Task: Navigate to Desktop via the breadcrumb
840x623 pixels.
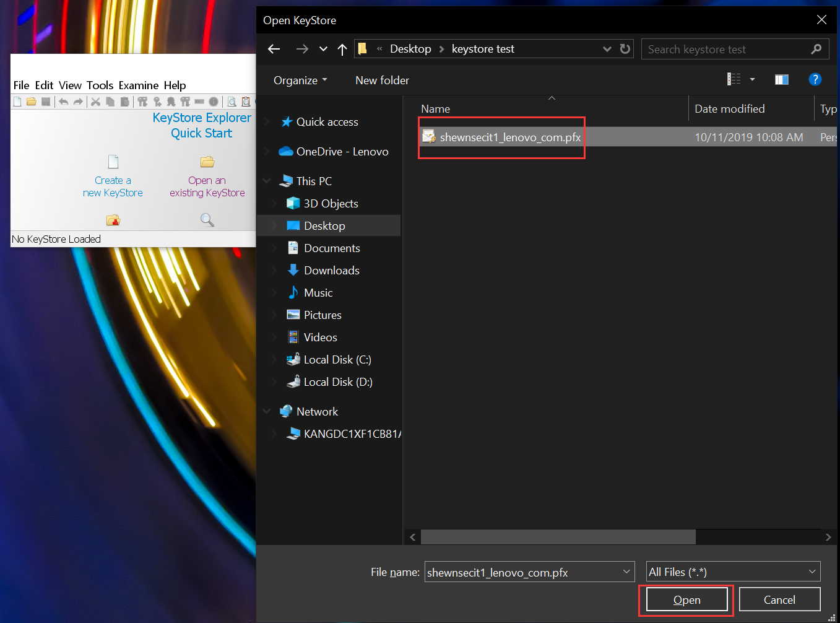Action: (x=410, y=48)
